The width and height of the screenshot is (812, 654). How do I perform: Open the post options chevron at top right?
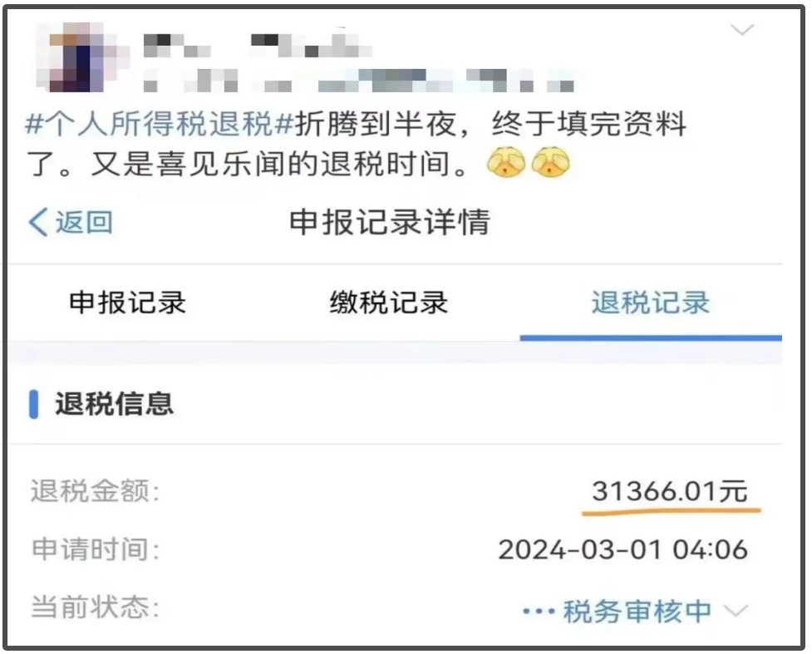click(741, 30)
